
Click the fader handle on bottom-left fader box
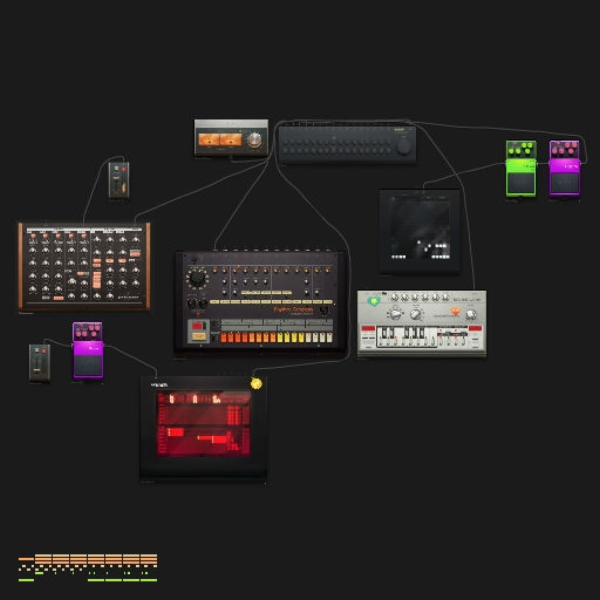coord(37,370)
